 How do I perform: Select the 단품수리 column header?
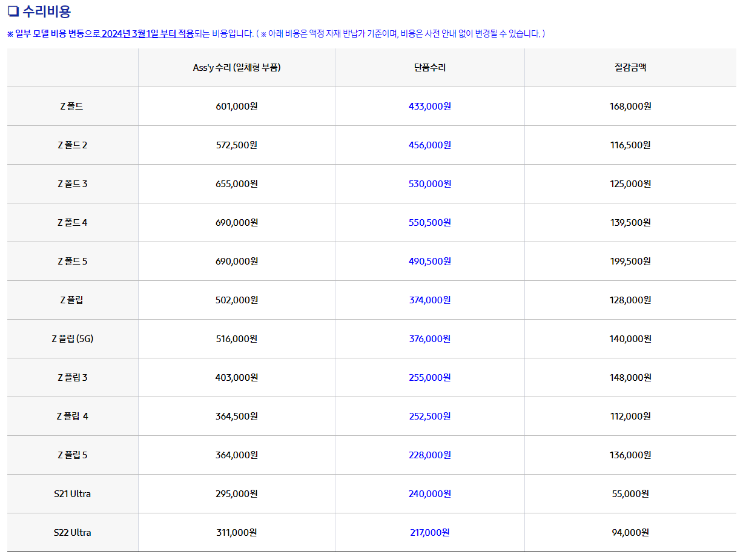(x=430, y=68)
